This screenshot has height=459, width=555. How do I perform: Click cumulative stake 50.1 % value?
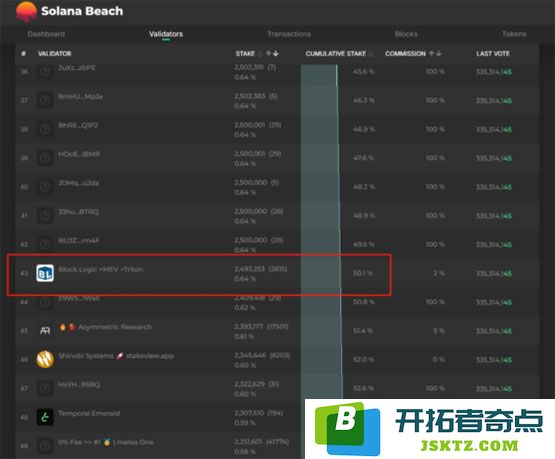[363, 273]
